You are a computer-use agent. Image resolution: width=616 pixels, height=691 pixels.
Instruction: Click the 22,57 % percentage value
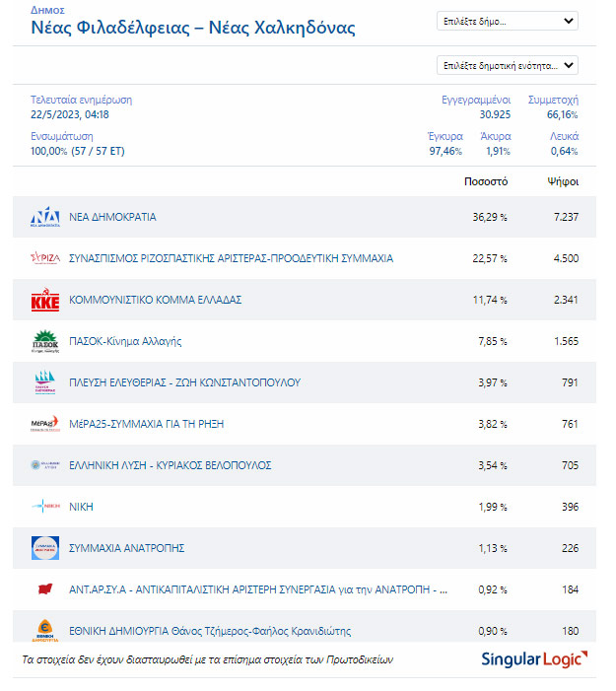coord(490,258)
